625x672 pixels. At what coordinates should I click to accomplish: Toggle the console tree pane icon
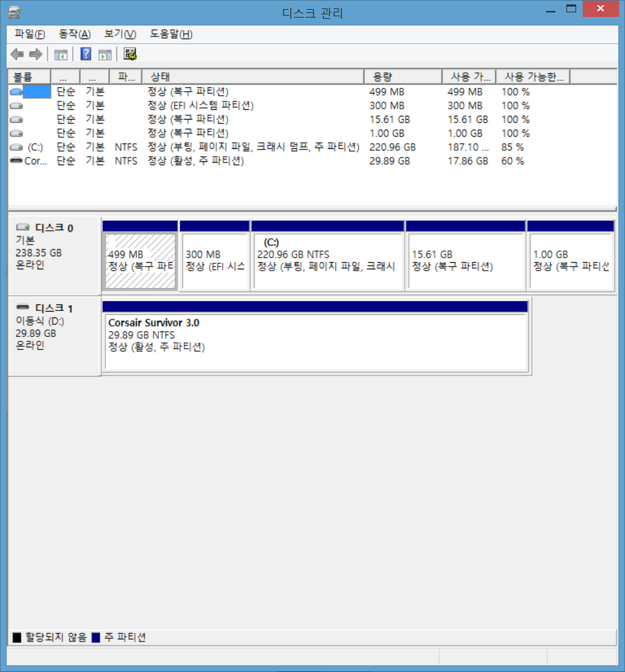[x=61, y=55]
